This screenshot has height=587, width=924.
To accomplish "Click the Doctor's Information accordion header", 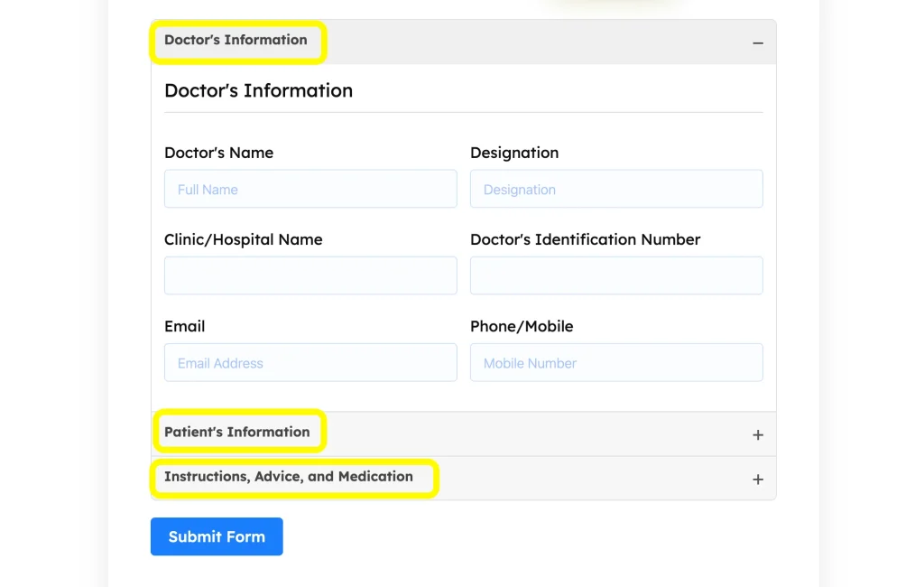I will [236, 40].
